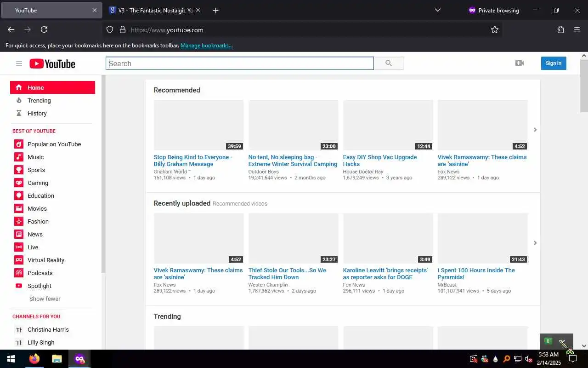Open a new browser tab
This screenshot has height=368, width=588.
point(215,10)
